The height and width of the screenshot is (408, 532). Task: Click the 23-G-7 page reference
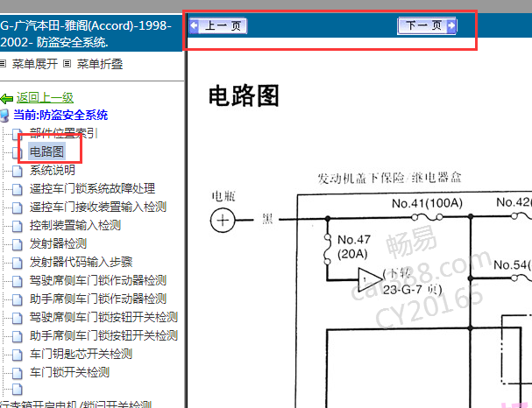(x=413, y=290)
